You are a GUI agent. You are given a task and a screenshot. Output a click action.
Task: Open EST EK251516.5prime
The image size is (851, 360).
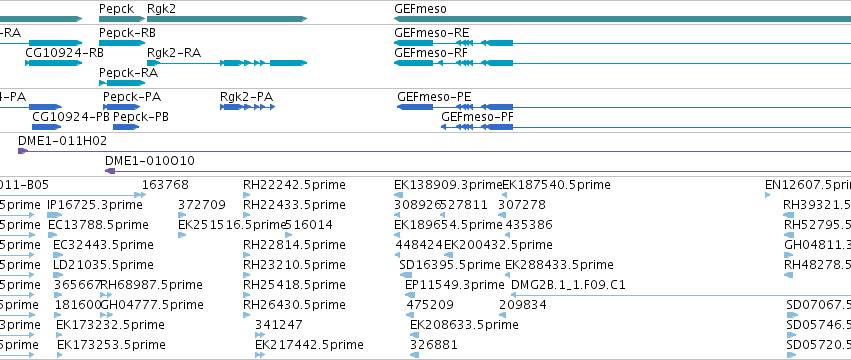(232, 225)
